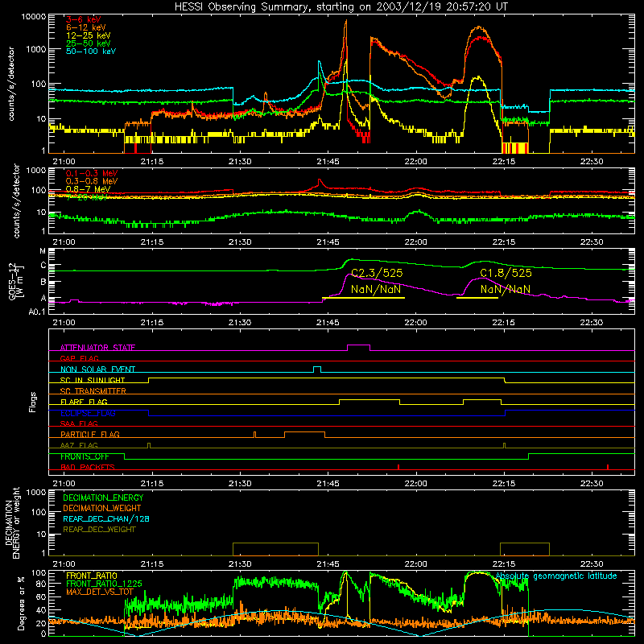The height and width of the screenshot is (644, 644).
Task: Click the C2.3/525 flare annotation
Action: [377, 273]
